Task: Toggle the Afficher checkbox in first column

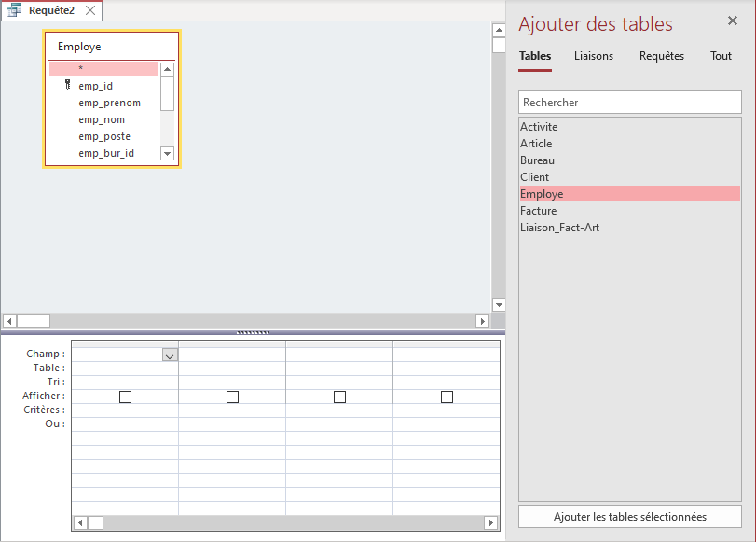Action: coord(125,396)
